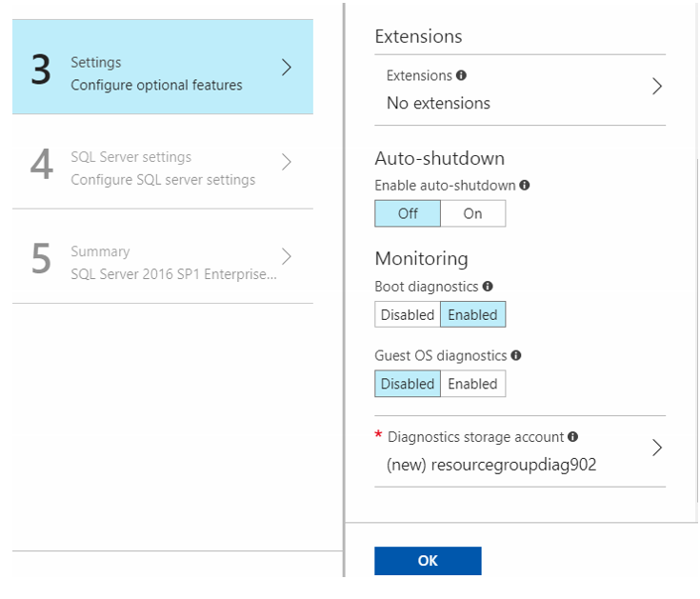Image resolution: width=700 pixels, height=599 pixels.
Task: Set Boot diagnostics to Disabled
Action: [408, 314]
